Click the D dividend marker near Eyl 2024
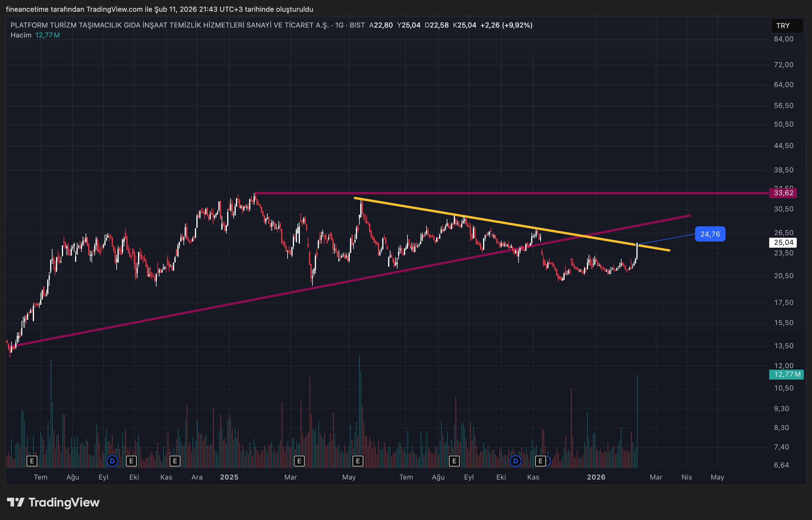Screen dimensions: 812x520 coord(112,461)
